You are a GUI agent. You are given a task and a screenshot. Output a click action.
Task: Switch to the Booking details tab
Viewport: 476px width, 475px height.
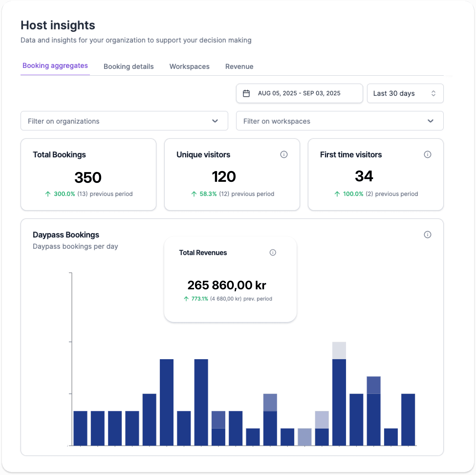pyautogui.click(x=128, y=66)
